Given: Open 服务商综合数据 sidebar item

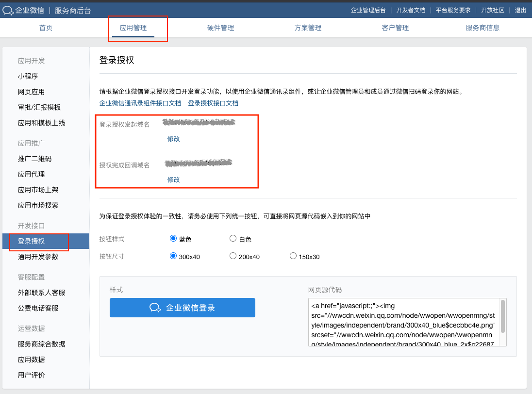Looking at the screenshot, I should tap(41, 344).
